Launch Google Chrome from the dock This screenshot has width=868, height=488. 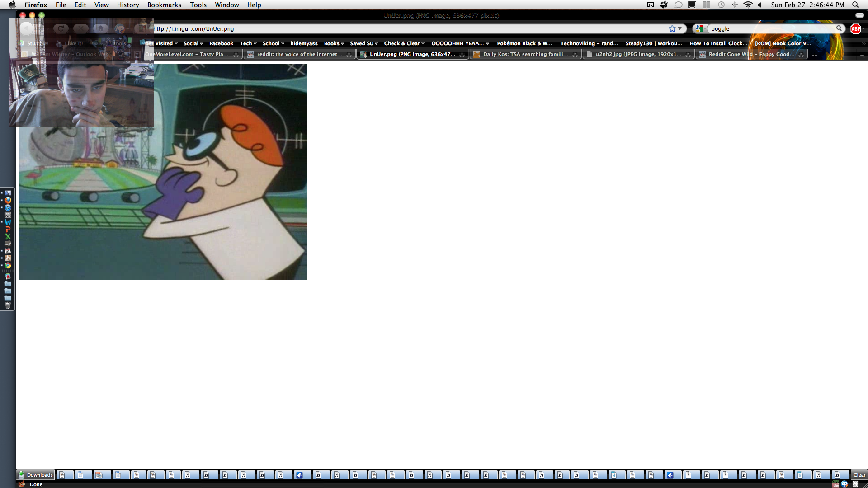[x=8, y=265]
